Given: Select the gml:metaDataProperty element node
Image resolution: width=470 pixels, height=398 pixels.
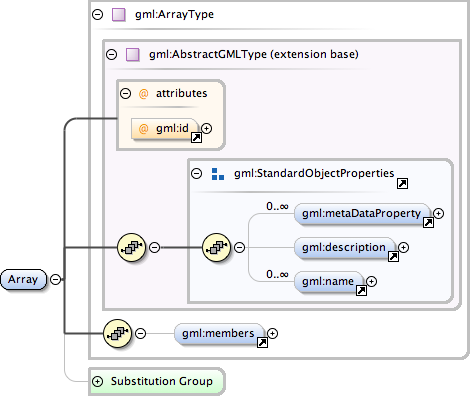Looking at the screenshot, I should pos(362,214).
